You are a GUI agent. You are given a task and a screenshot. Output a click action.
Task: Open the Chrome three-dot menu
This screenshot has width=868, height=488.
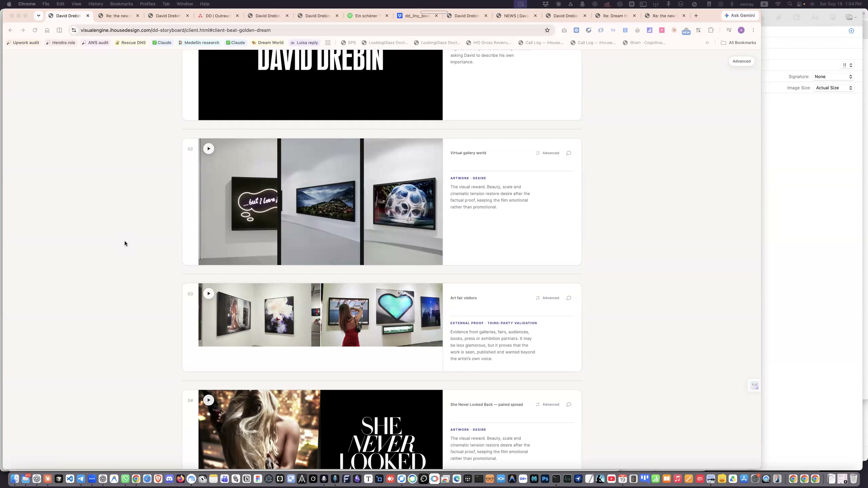pos(753,30)
